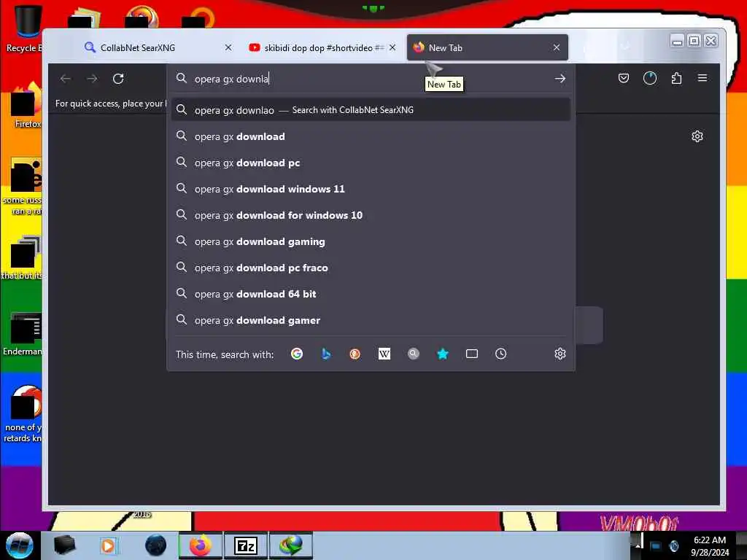This screenshot has width=747, height=560.
Task: Close the skibidi dop dop video tab
Action: tap(392, 47)
